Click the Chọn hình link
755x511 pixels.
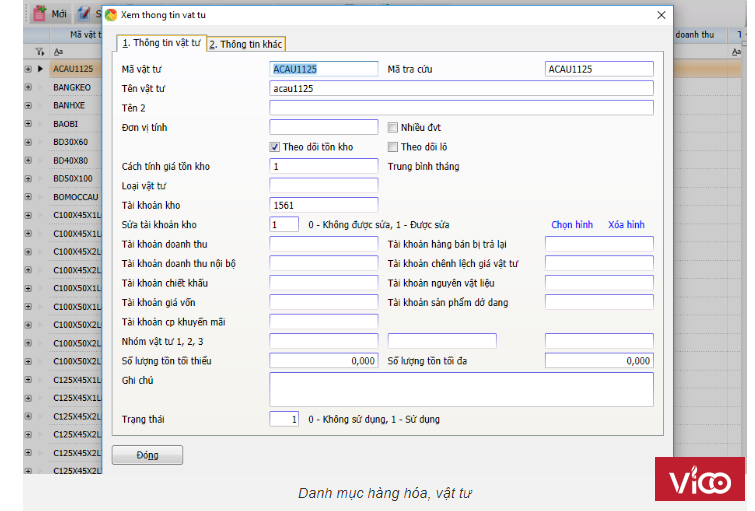pos(571,225)
